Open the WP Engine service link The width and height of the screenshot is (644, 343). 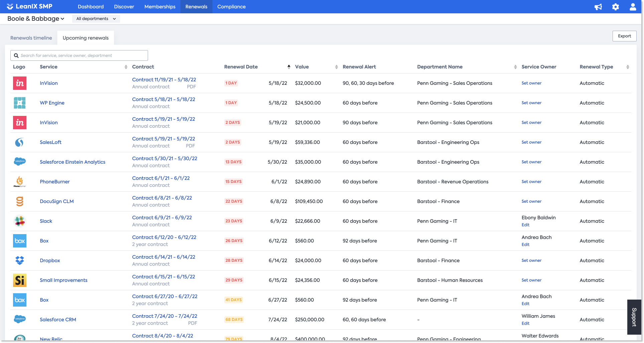coord(52,103)
